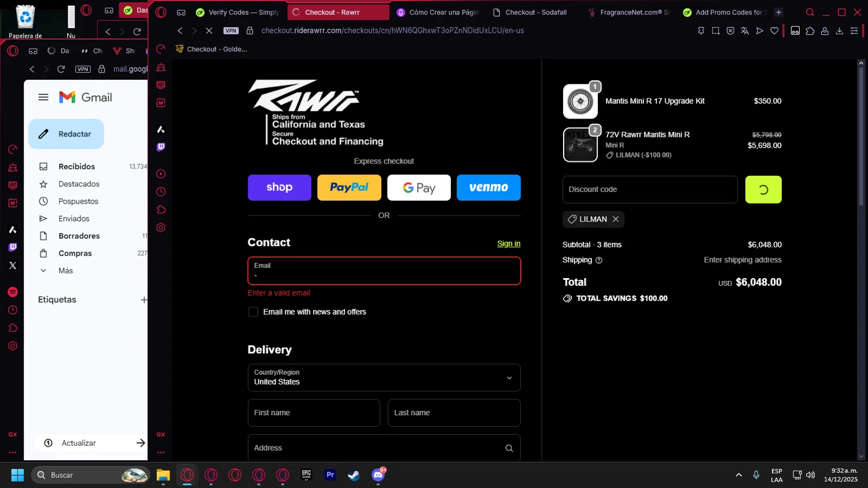Open Checkout - Golde... bookmark
This screenshot has width=868, height=488.
211,49
